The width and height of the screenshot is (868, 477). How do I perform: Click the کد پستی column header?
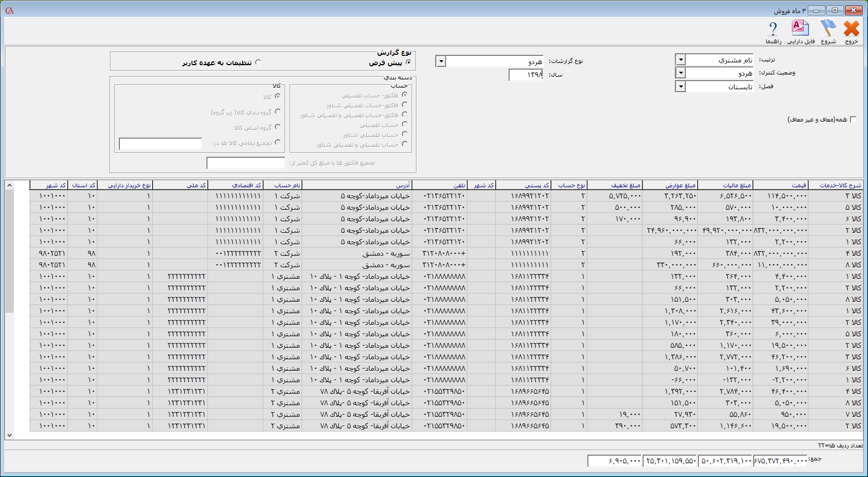(523, 185)
